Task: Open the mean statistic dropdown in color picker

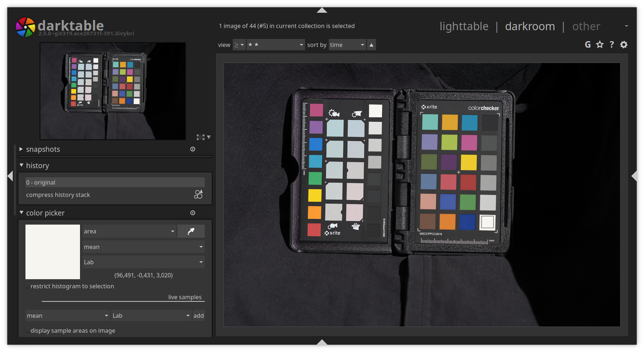Action: tap(144, 247)
